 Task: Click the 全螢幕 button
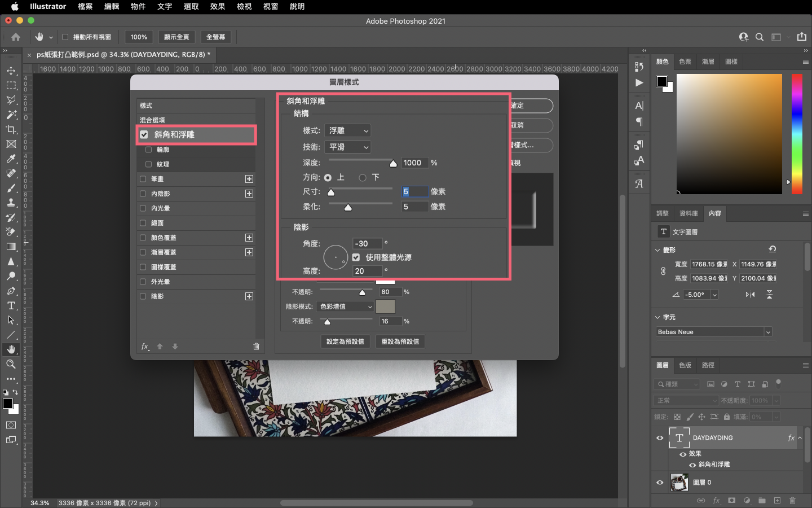point(216,37)
